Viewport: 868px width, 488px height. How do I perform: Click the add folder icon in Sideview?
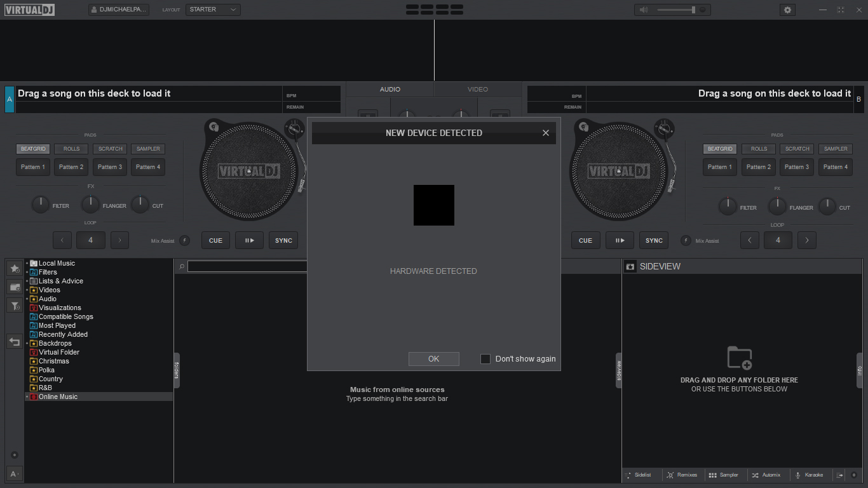click(740, 358)
